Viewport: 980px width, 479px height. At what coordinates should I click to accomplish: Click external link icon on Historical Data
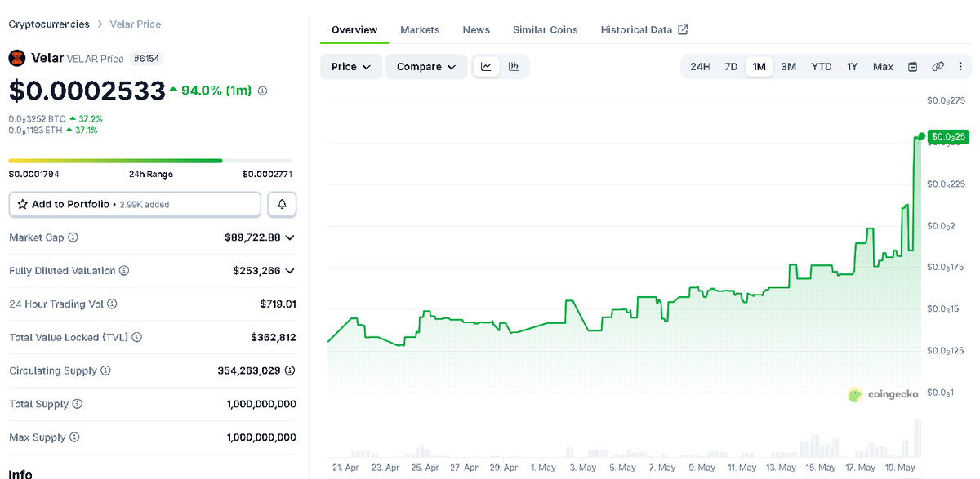tap(684, 29)
